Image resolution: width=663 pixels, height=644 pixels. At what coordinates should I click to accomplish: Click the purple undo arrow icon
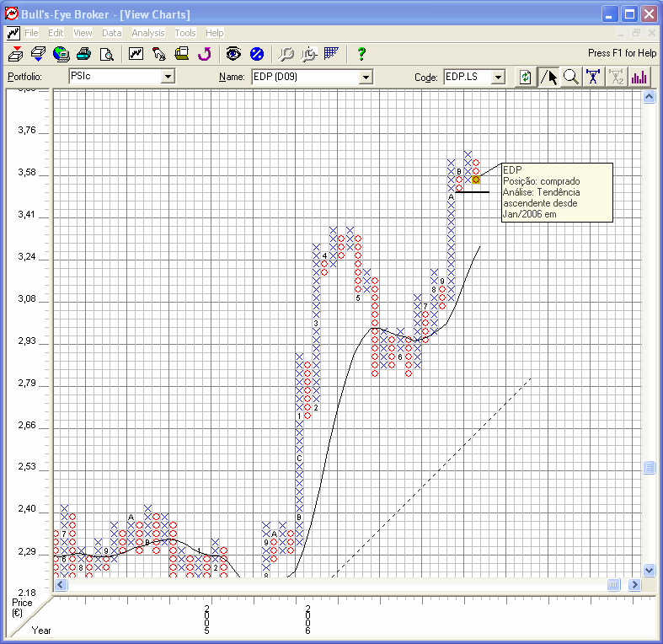click(204, 54)
